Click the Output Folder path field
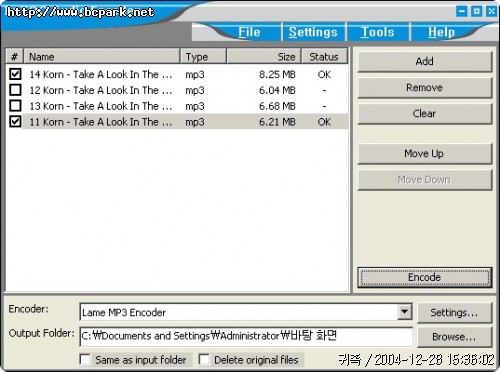 click(x=246, y=336)
